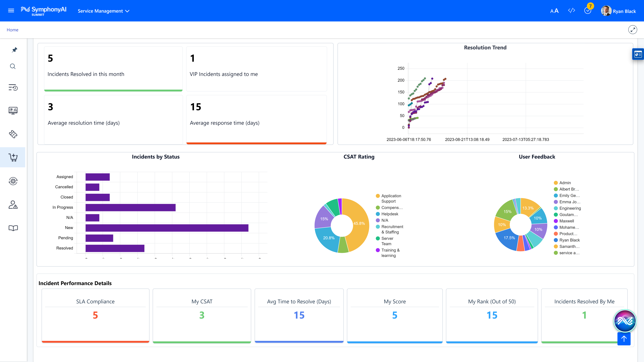This screenshot has height=362, width=644.
Task: Toggle Recruitment & Staffing legend entry
Action: point(390,229)
